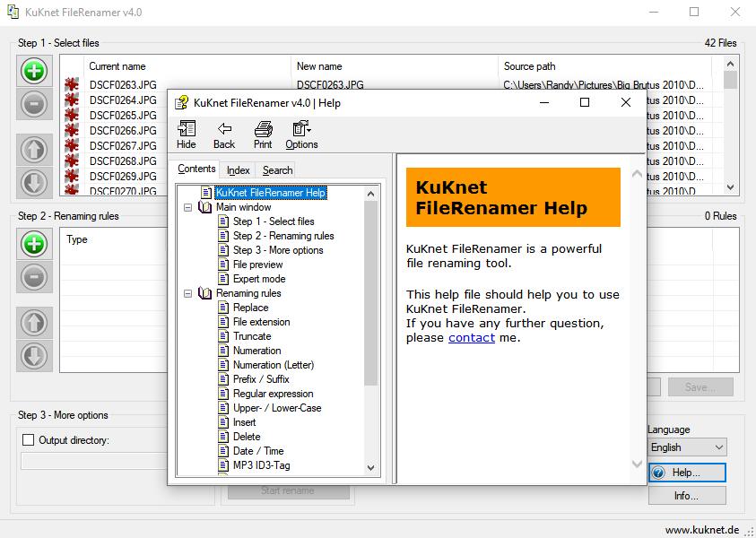Enable the Output directory checkbox
The height and width of the screenshot is (538, 756).
(29, 439)
